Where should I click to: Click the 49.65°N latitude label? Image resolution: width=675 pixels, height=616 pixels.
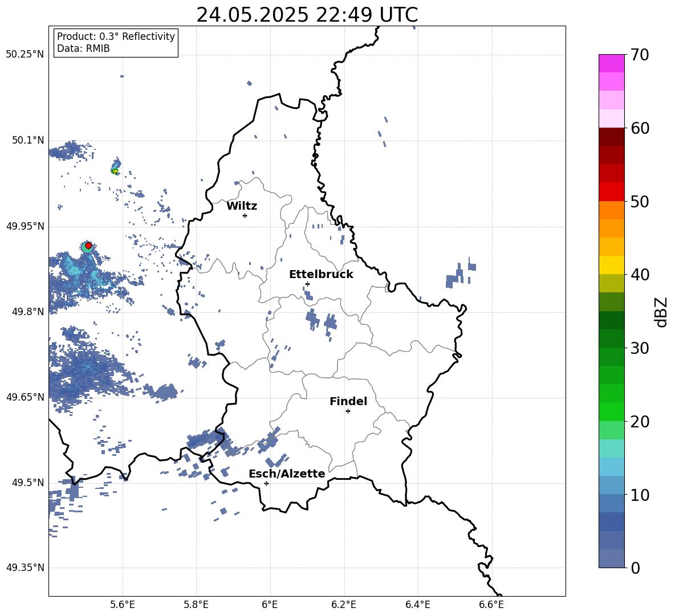point(25,397)
